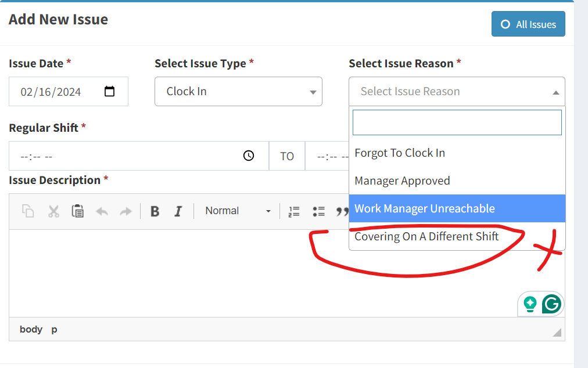The image size is (588, 368).
Task: Insert a numbered list
Action: [x=294, y=211]
